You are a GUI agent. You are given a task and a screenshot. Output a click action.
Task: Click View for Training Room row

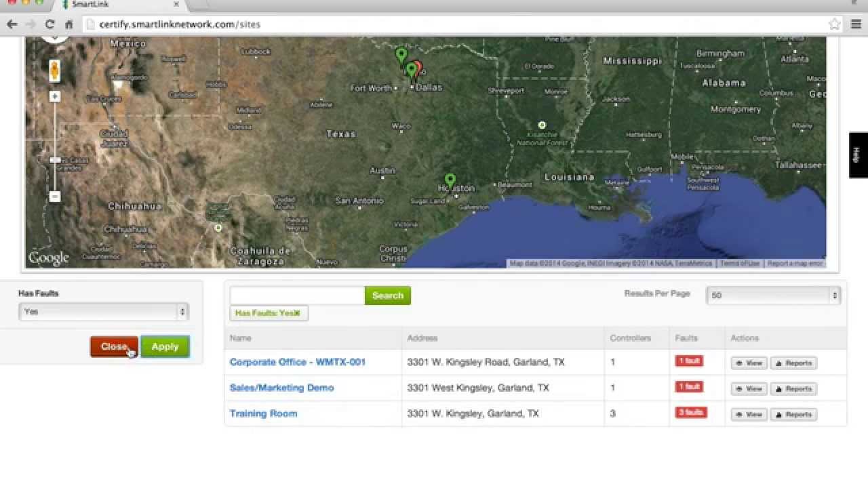pos(749,415)
